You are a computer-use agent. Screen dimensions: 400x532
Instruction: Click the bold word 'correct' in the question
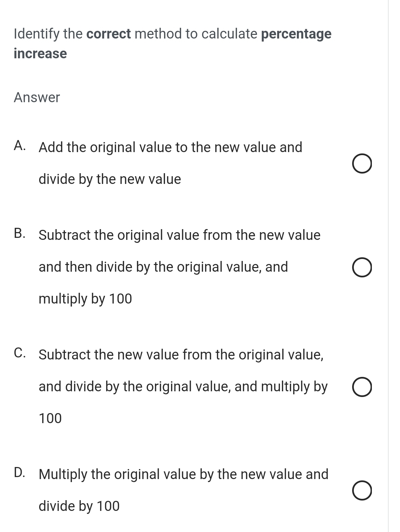click(x=109, y=34)
